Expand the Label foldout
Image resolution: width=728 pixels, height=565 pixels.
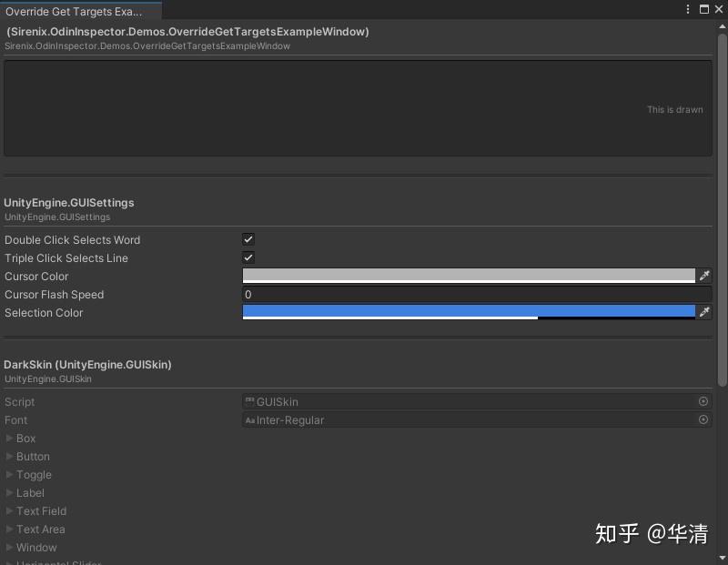[x=9, y=492]
